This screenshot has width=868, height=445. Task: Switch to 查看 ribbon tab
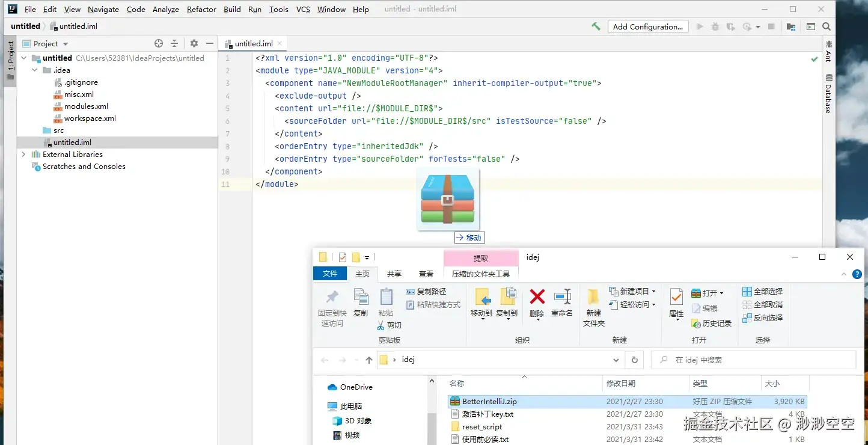pos(426,274)
